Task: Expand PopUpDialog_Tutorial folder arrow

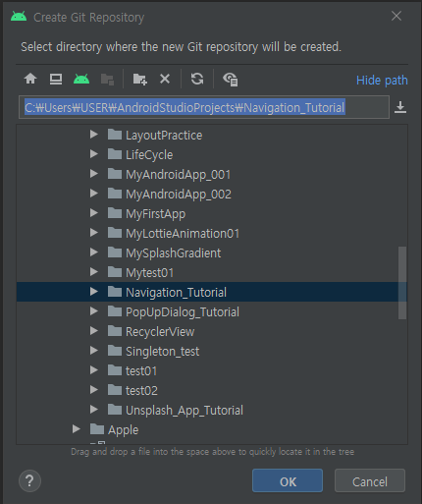Action: click(x=94, y=311)
